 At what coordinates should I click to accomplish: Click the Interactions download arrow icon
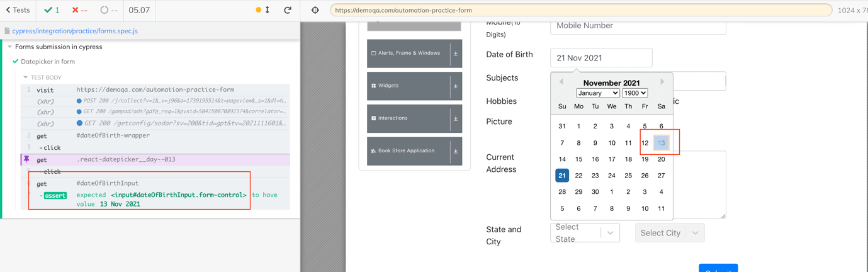456,118
